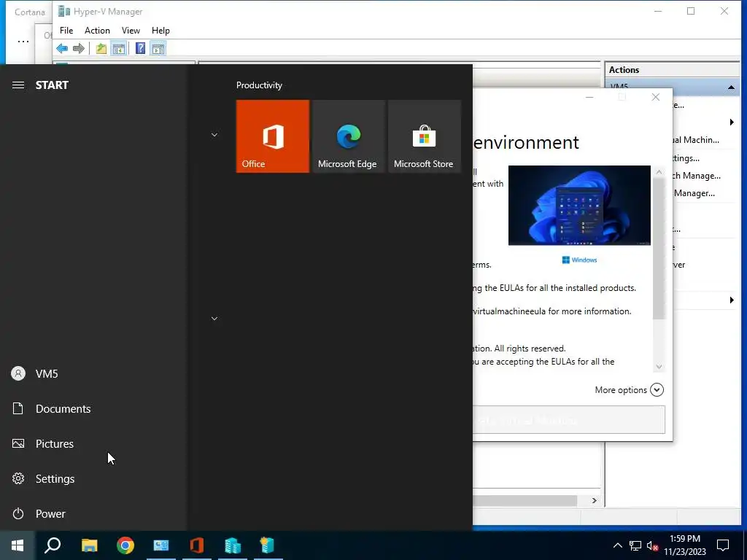Open Settings from the Start menu
This screenshot has height=560, width=747.
coord(93,478)
